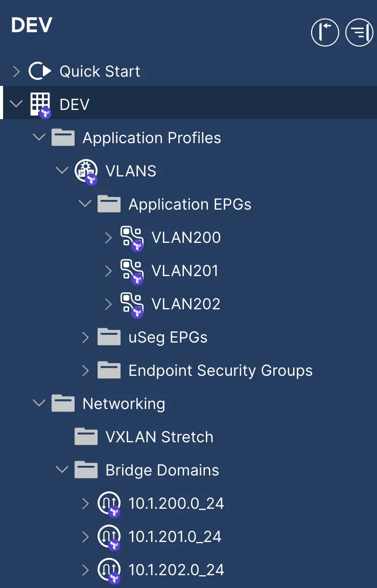Collapse the Networking folder
This screenshot has height=588, width=377.
(39, 403)
